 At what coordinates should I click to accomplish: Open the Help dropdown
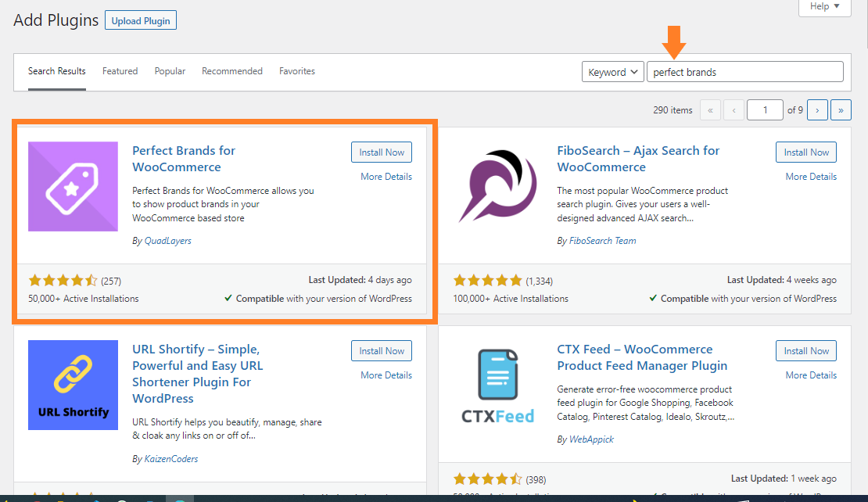pos(824,6)
